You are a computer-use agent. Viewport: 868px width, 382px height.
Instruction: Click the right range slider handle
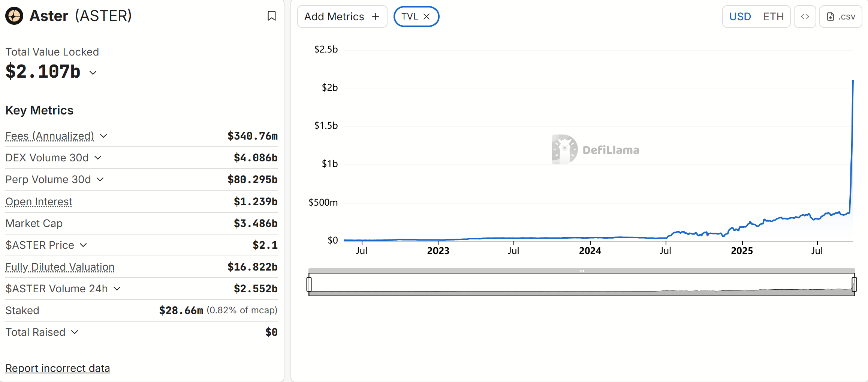coord(854,284)
